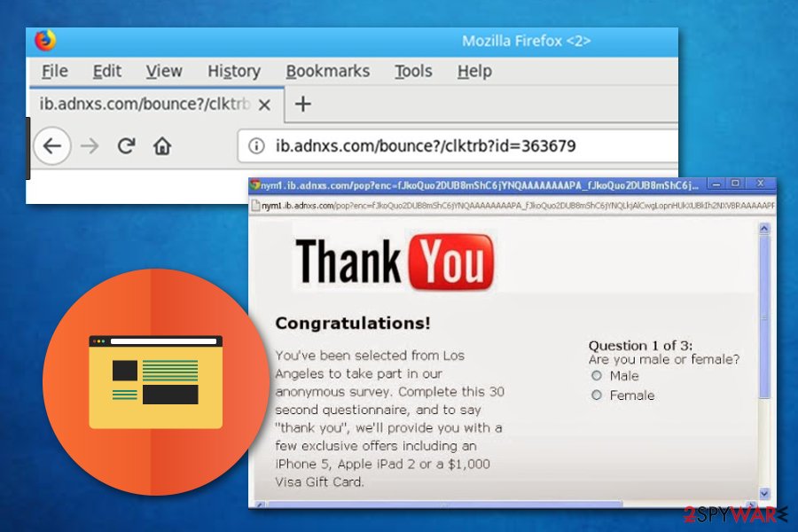
Task: Click the Firefox address bar URL
Action: [x=426, y=146]
